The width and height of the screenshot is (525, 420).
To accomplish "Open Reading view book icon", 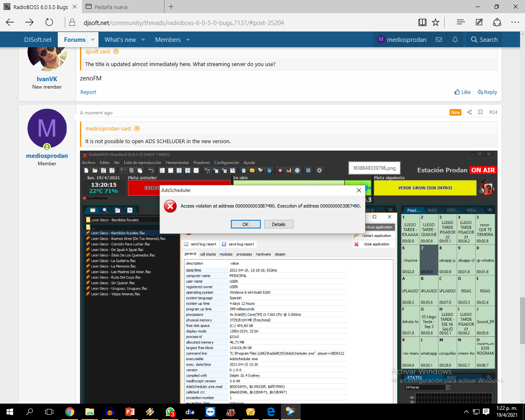I will pos(422,23).
